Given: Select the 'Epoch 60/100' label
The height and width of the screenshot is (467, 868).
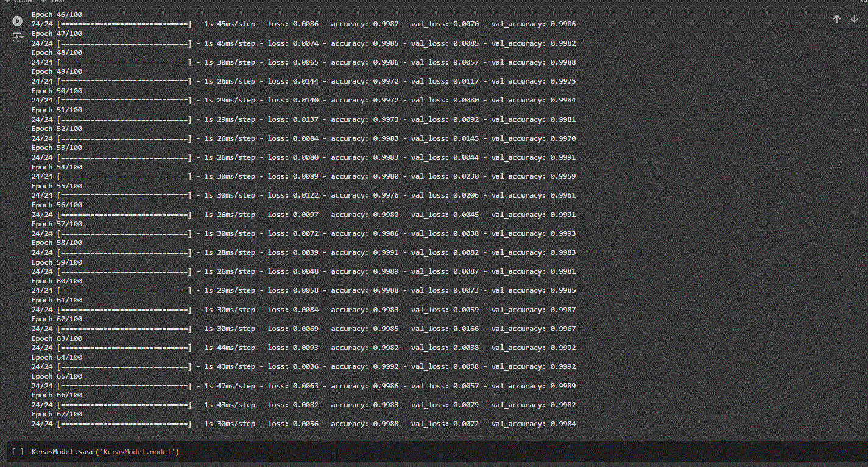Looking at the screenshot, I should tap(57, 281).
